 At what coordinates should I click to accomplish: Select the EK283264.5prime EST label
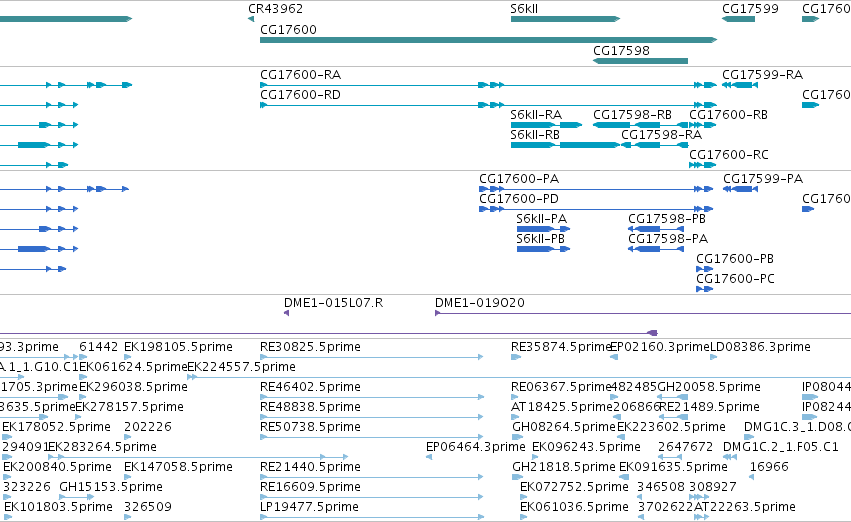point(102,447)
